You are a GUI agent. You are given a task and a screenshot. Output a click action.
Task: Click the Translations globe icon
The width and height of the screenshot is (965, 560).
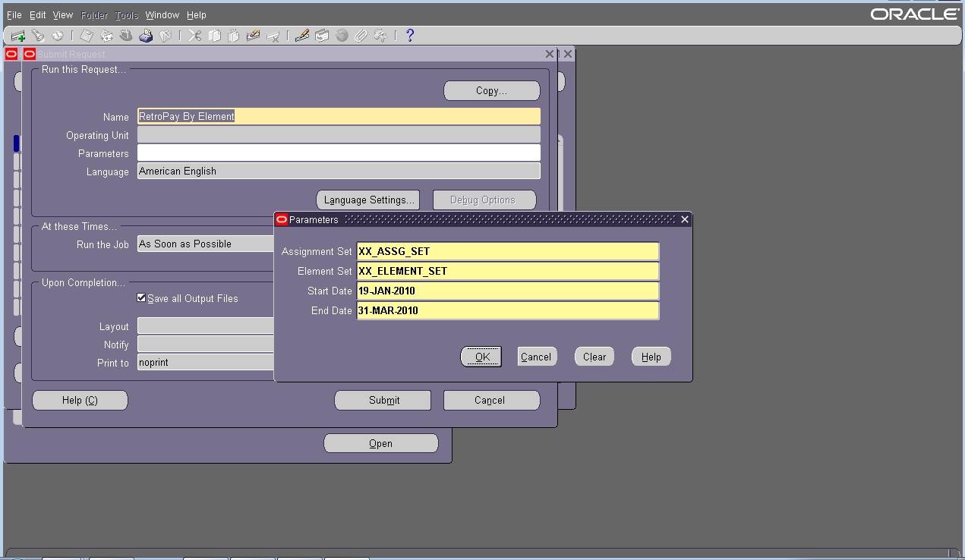tap(341, 35)
